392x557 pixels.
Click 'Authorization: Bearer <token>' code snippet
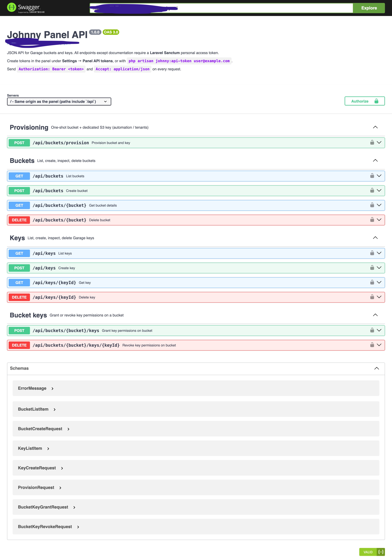click(x=51, y=69)
